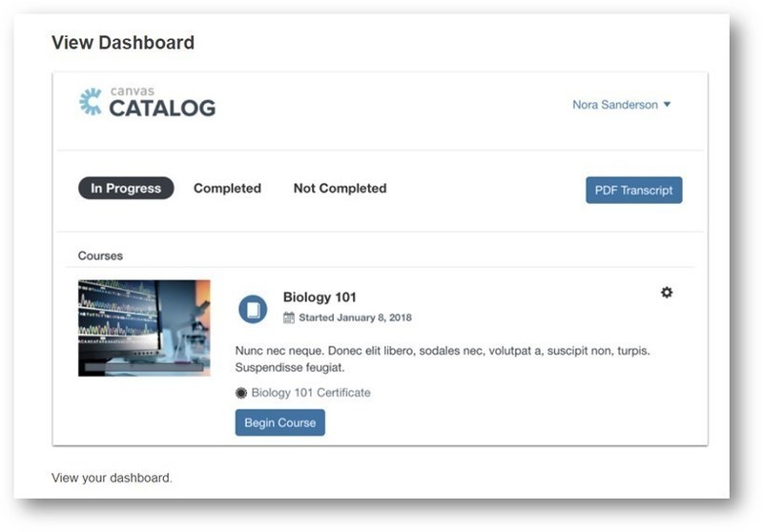Viewport: 763px width, 532px height.
Task: Download the PDF Transcript
Action: pyautogui.click(x=633, y=190)
